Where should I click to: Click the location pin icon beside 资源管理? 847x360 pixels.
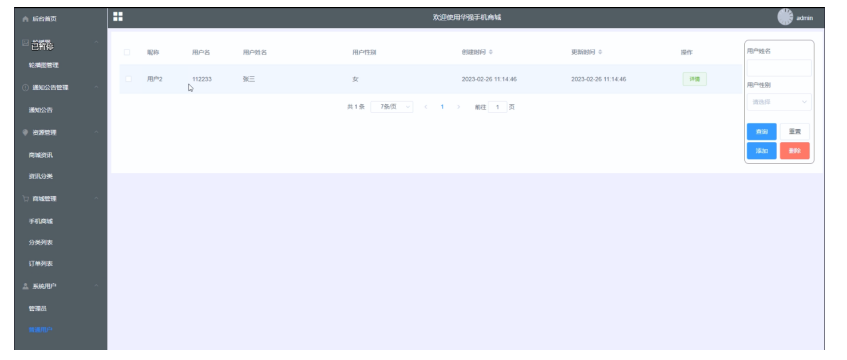point(25,132)
